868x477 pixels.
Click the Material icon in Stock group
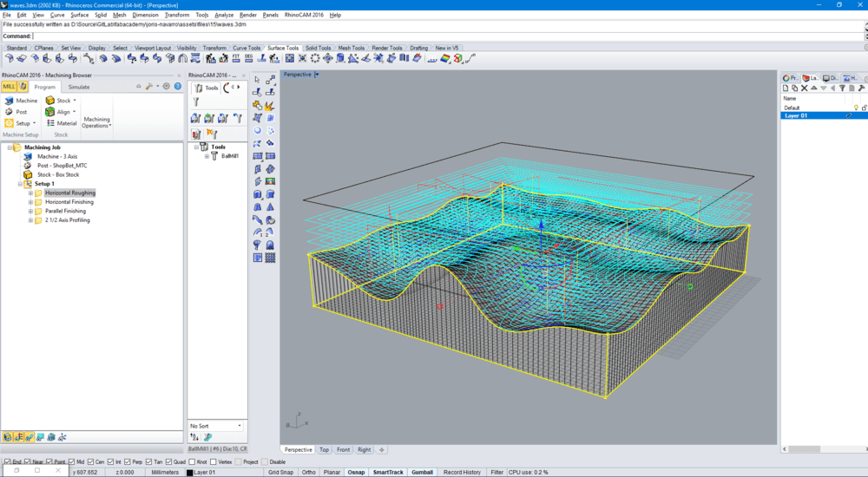click(x=50, y=123)
